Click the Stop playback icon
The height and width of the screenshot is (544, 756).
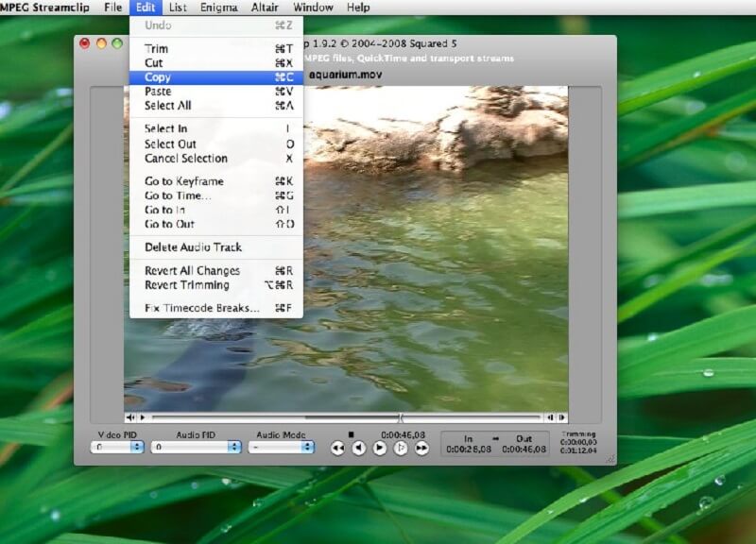[352, 433]
